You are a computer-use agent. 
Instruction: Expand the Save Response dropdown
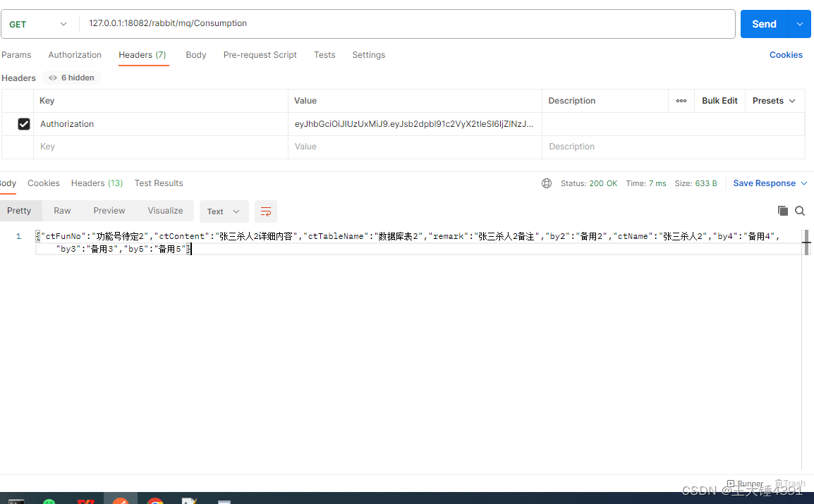[x=770, y=183]
